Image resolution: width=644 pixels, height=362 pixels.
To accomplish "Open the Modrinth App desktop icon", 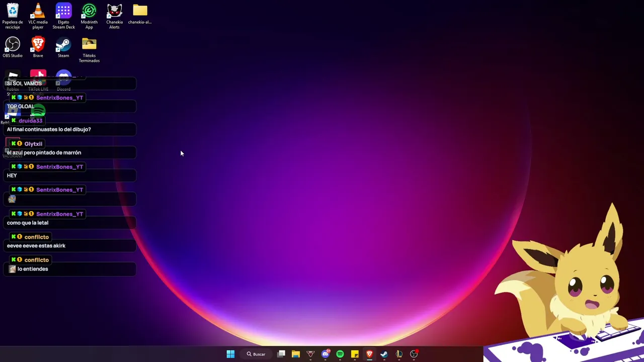I will coord(89,16).
